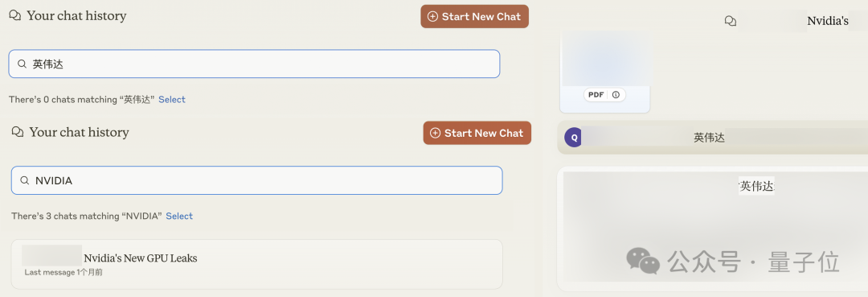This screenshot has height=297, width=868.
Task: Click the magnifier icon in the 英伟达 search box
Action: point(23,64)
